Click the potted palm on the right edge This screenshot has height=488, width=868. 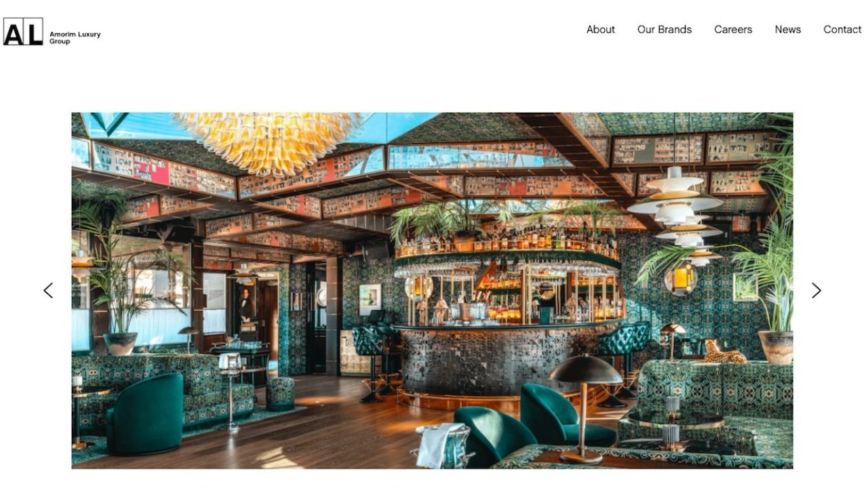(766, 271)
